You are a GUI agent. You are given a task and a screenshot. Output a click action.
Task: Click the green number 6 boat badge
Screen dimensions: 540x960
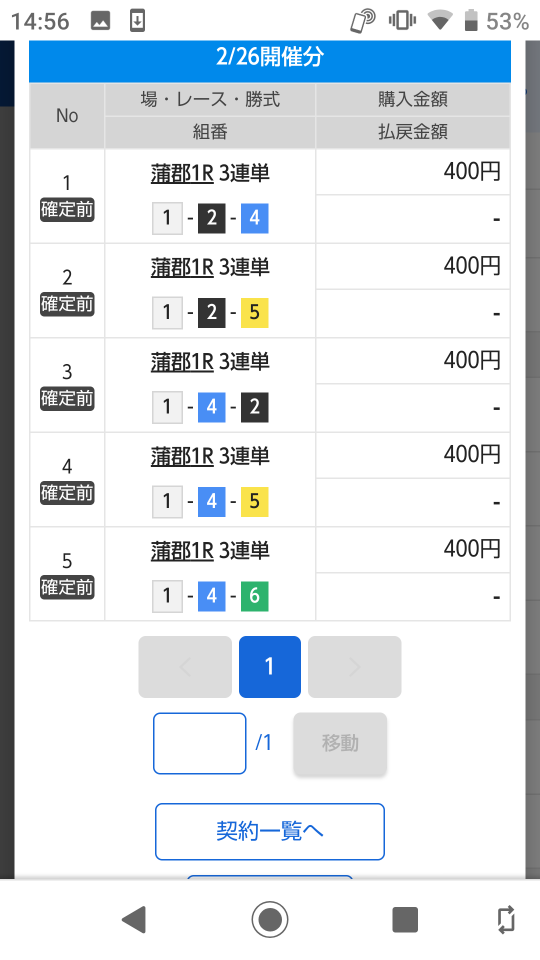click(255, 596)
